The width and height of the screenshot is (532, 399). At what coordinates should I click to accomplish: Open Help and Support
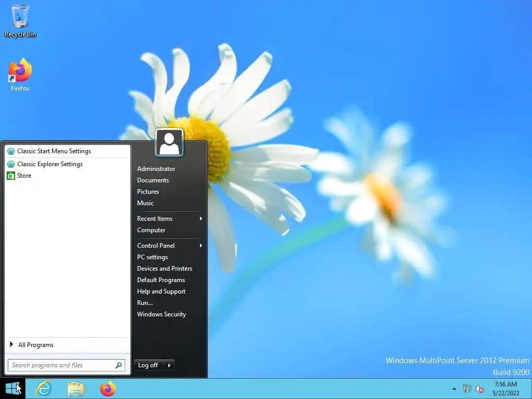[161, 291]
